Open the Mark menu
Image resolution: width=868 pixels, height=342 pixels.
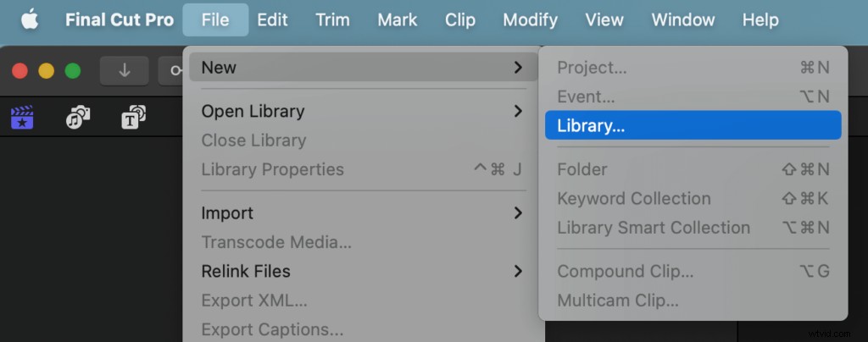point(397,19)
